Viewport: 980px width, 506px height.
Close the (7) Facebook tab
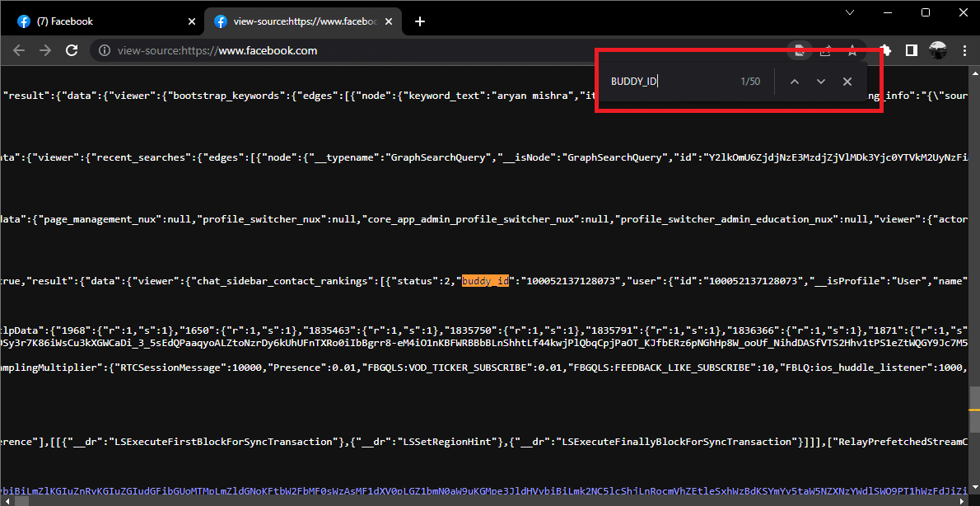pos(192,22)
